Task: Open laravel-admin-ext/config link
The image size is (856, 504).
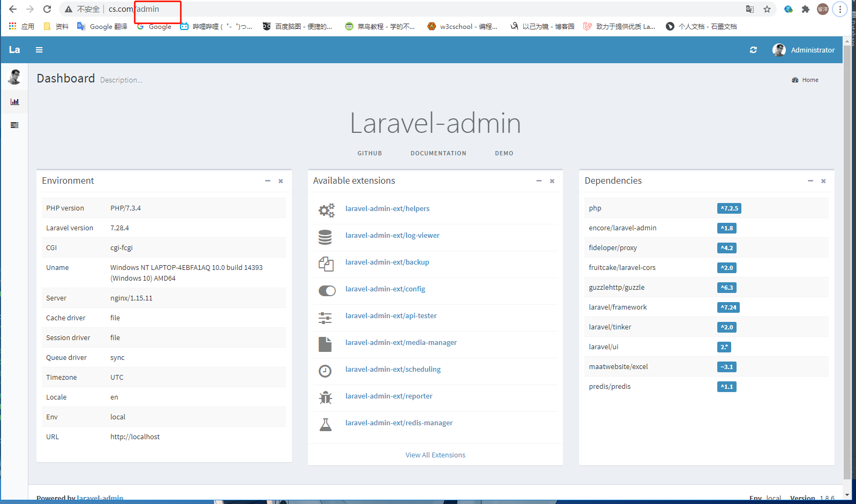Action: [x=385, y=289]
